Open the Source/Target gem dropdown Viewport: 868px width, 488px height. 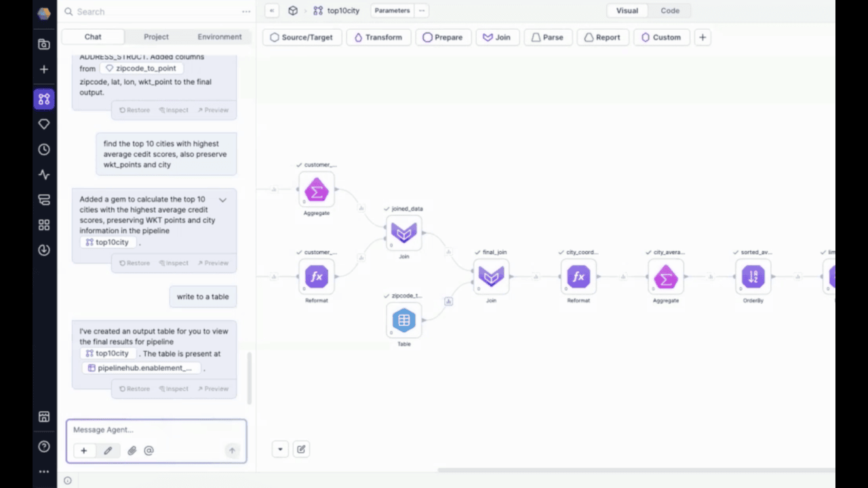301,37
